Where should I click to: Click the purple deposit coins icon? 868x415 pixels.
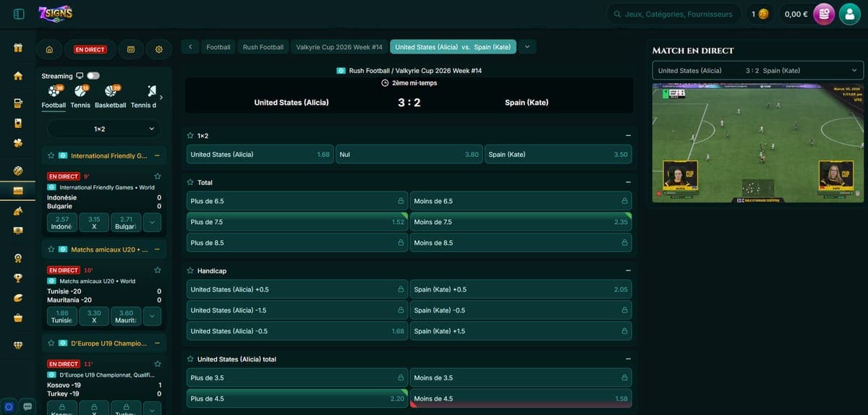coord(824,14)
